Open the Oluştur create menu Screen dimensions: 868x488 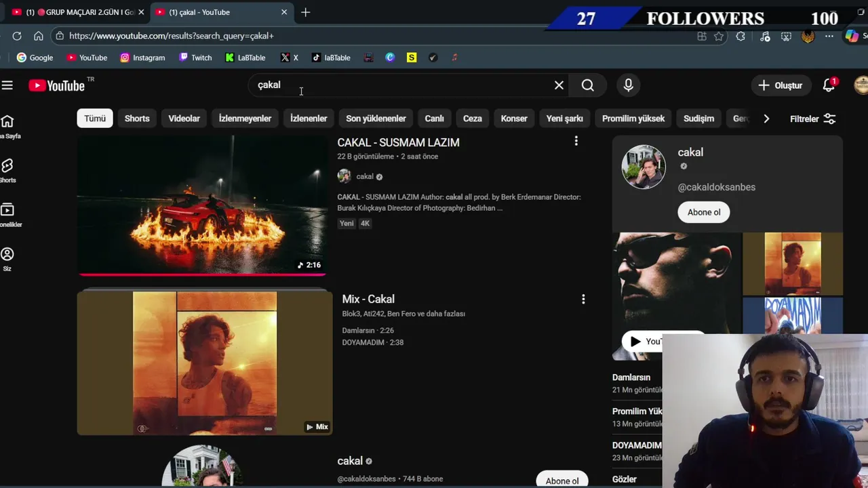tap(781, 85)
